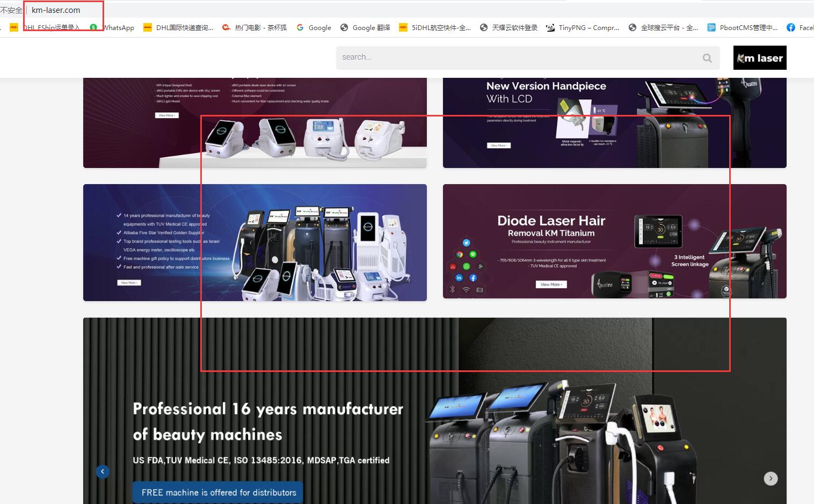
Task: Open the 天耀云软件登录 bookmark
Action: point(508,27)
